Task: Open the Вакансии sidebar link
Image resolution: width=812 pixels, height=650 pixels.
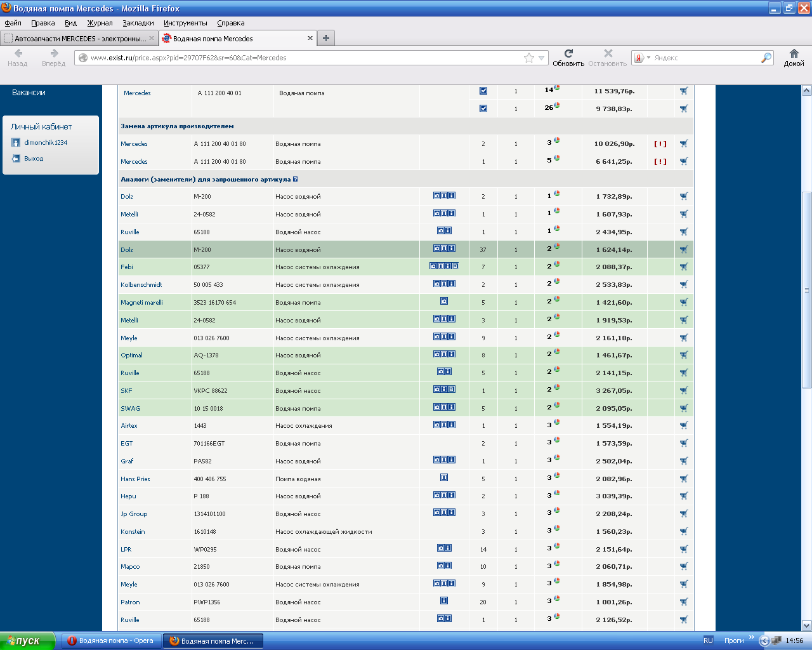Action: click(29, 93)
